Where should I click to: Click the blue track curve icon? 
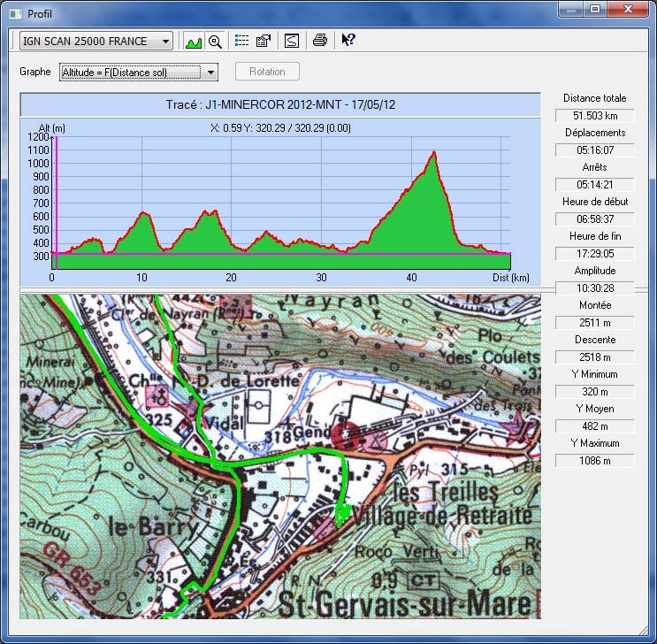coord(291,41)
